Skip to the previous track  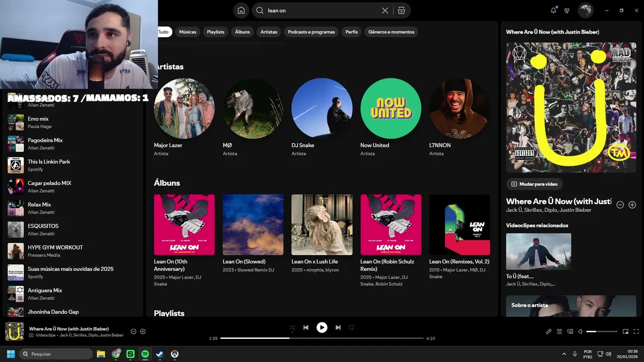(x=306, y=327)
